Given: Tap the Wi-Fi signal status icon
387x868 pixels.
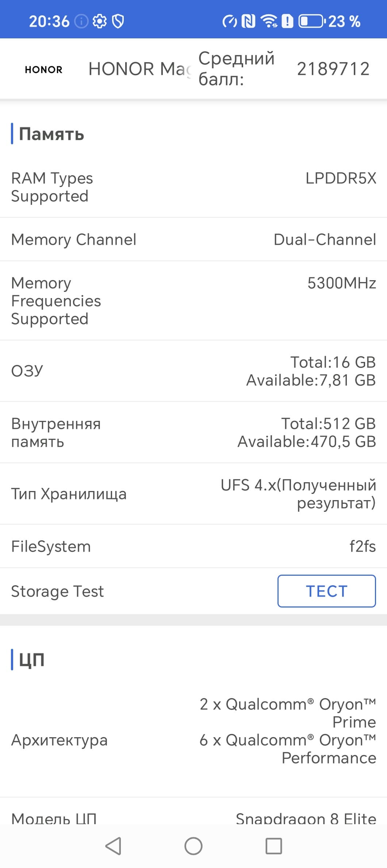Looking at the screenshot, I should tap(269, 21).
